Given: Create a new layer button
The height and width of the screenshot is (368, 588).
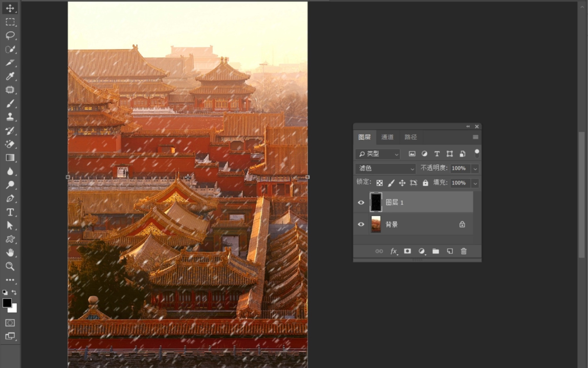Looking at the screenshot, I should pos(450,251).
